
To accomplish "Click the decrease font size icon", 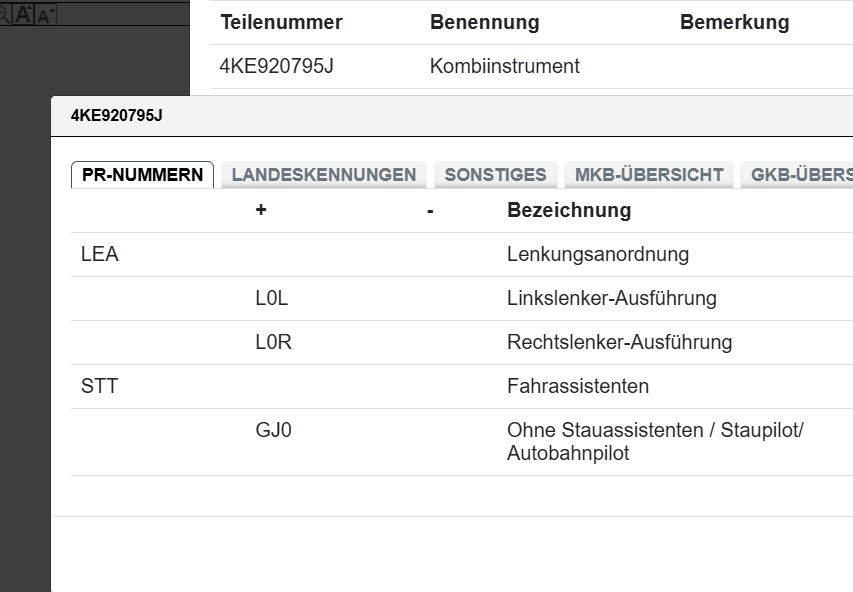I will click(46, 14).
